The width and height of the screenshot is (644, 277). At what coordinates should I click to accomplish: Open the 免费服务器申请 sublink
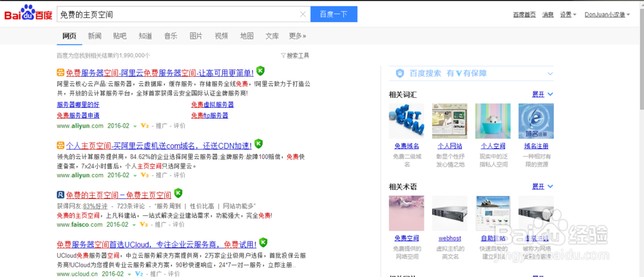click(x=78, y=115)
